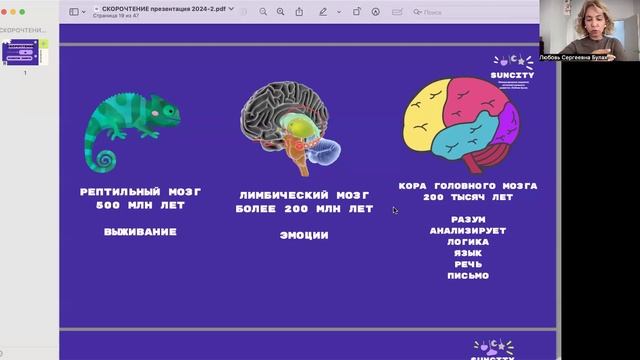Click the limbic brain illustration

[291, 128]
